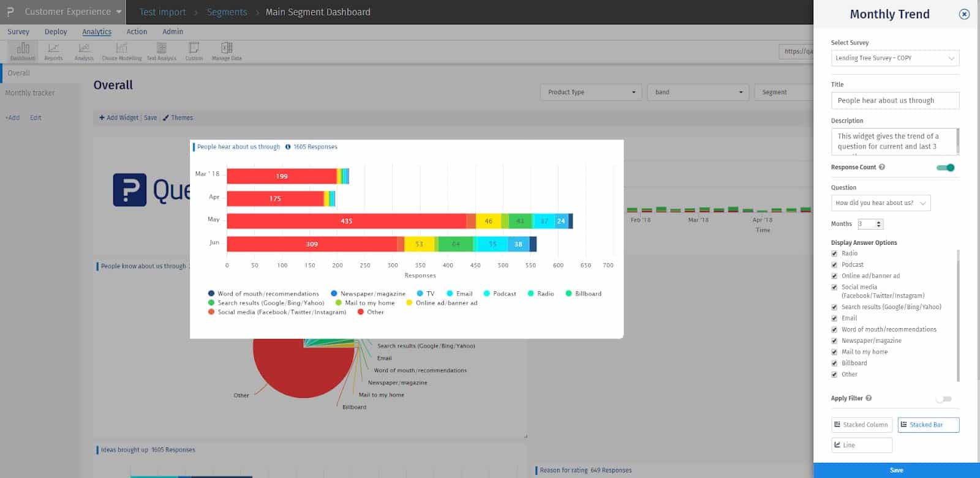
Task: Open Themes link on dashboard
Action: pos(178,118)
